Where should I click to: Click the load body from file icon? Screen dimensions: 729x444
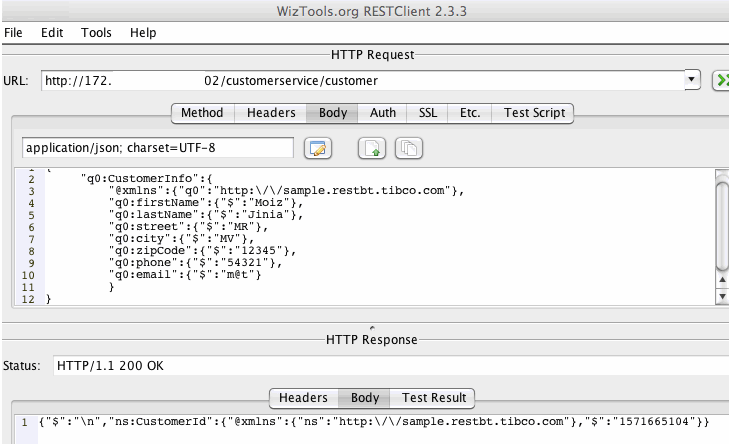[x=372, y=148]
